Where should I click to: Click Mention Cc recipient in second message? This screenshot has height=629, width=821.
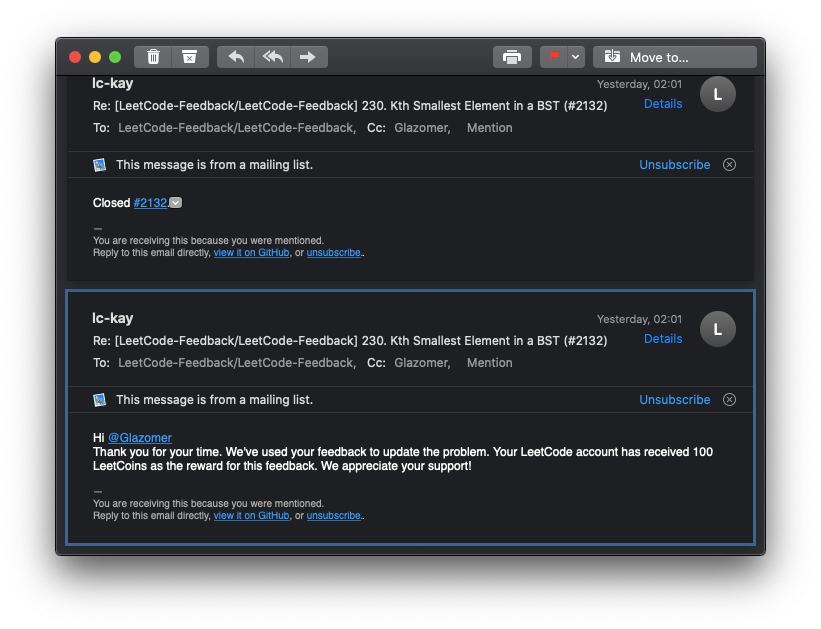click(x=490, y=363)
